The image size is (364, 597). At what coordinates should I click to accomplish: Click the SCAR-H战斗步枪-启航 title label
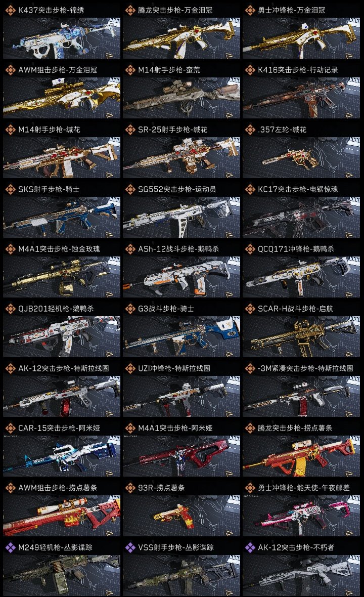click(x=296, y=309)
